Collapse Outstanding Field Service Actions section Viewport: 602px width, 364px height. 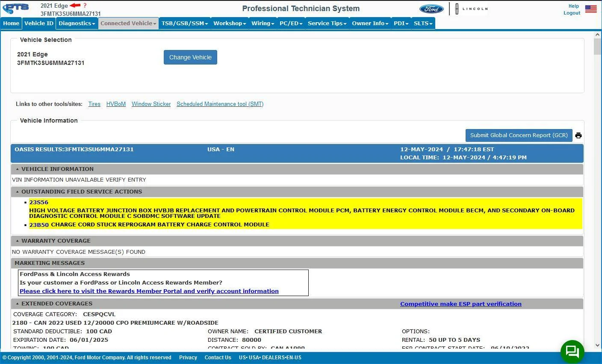click(17, 192)
